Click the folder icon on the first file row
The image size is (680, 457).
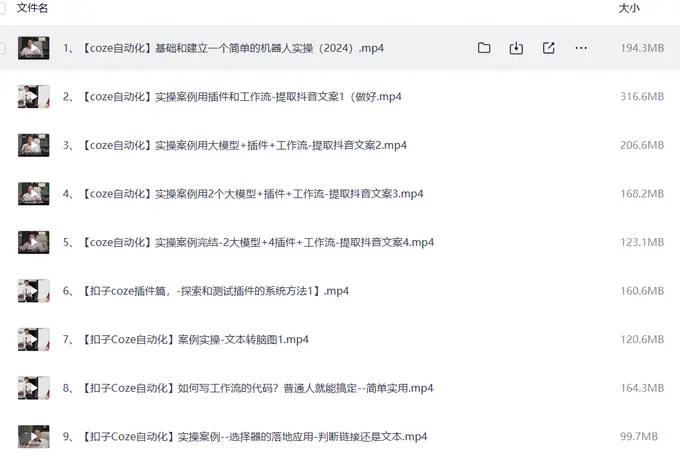pos(484,48)
